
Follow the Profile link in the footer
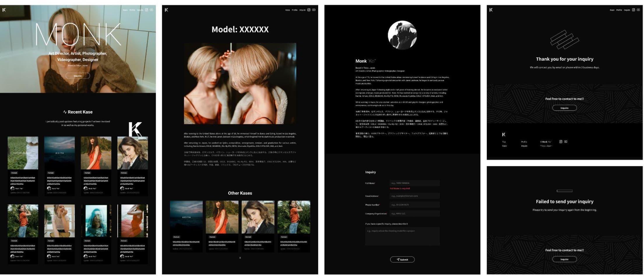524,142
